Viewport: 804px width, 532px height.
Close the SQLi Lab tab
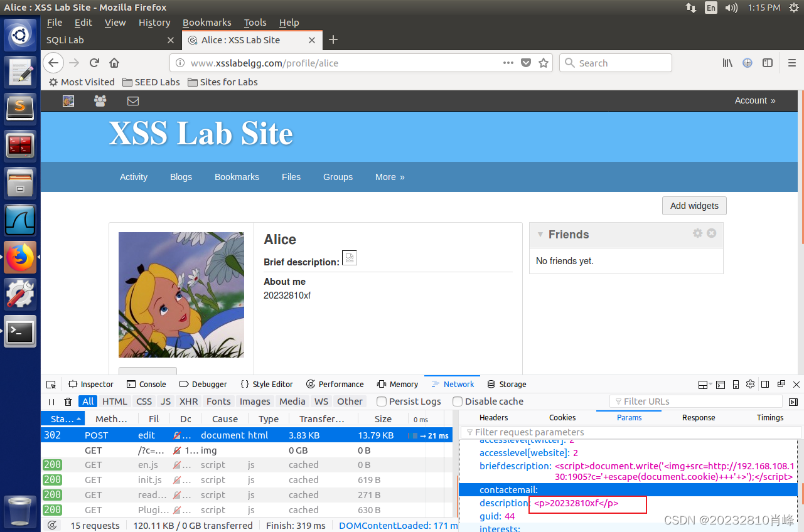171,40
